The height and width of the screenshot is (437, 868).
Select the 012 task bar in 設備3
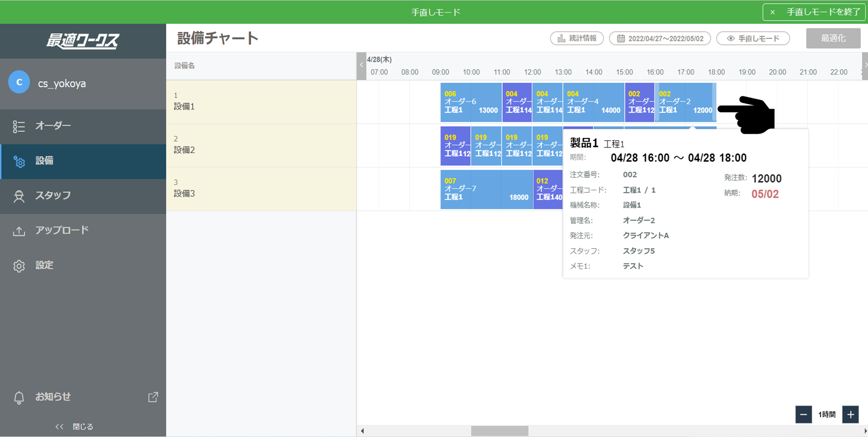pyautogui.click(x=548, y=189)
